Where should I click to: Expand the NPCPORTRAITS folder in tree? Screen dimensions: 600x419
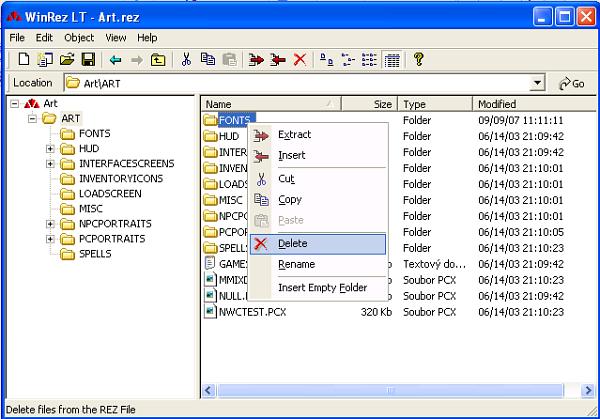[50, 224]
